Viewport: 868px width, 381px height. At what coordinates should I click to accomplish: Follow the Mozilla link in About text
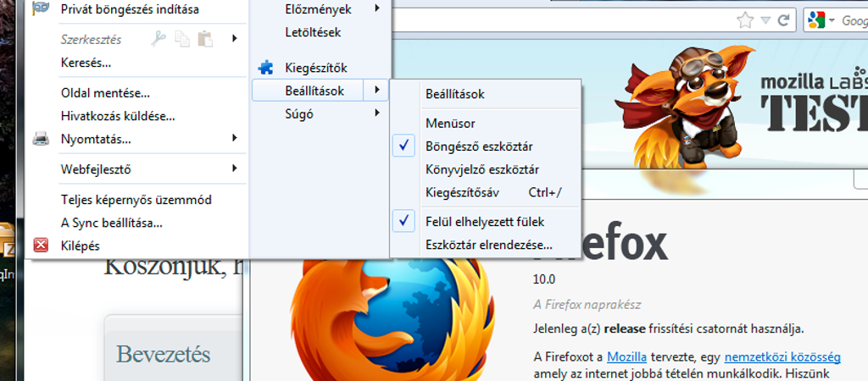click(x=626, y=356)
